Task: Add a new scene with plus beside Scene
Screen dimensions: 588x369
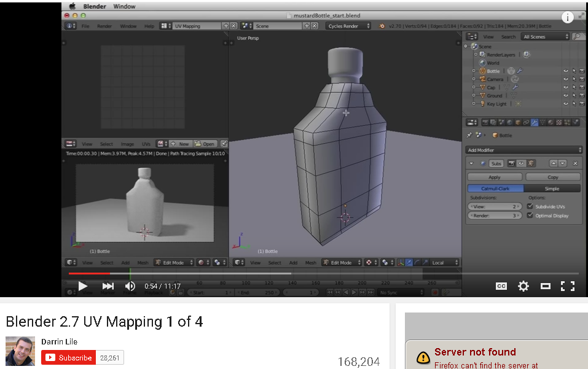Action: [x=307, y=26]
